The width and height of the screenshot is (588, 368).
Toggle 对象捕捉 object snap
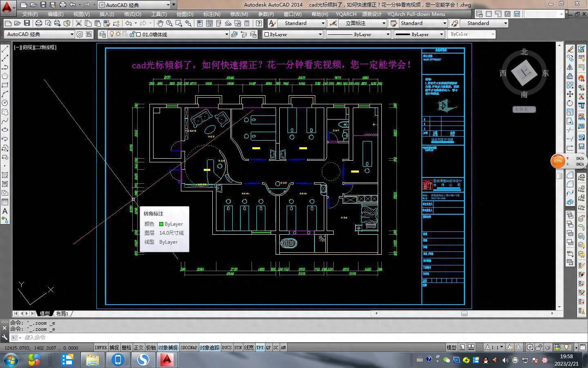[x=168, y=348]
